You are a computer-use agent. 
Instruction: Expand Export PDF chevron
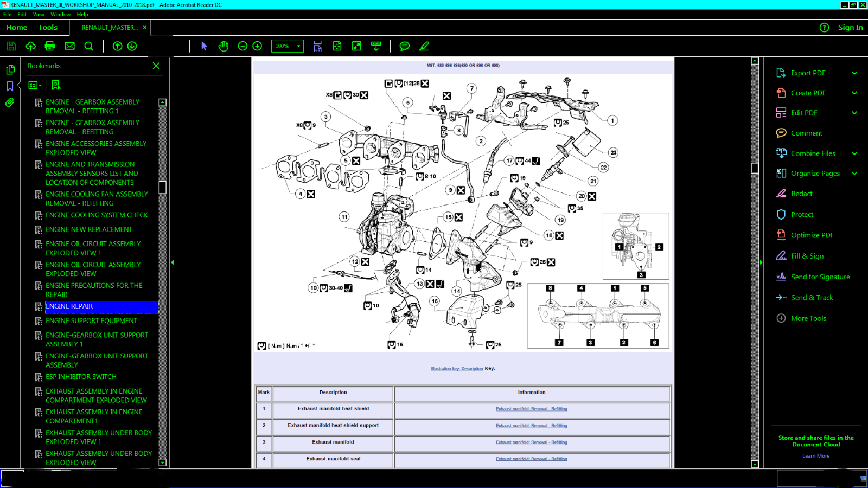(854, 73)
